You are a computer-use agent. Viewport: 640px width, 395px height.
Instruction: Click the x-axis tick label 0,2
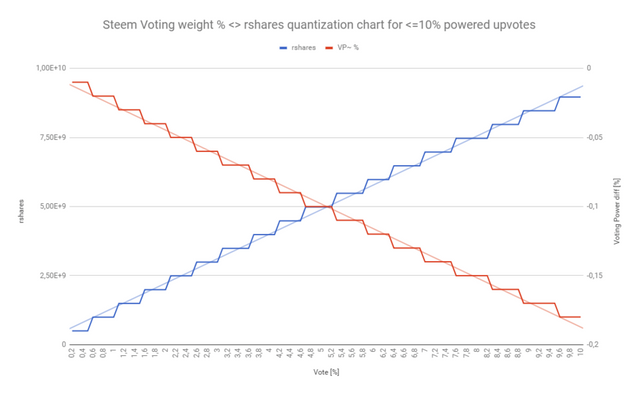pyautogui.click(x=72, y=353)
